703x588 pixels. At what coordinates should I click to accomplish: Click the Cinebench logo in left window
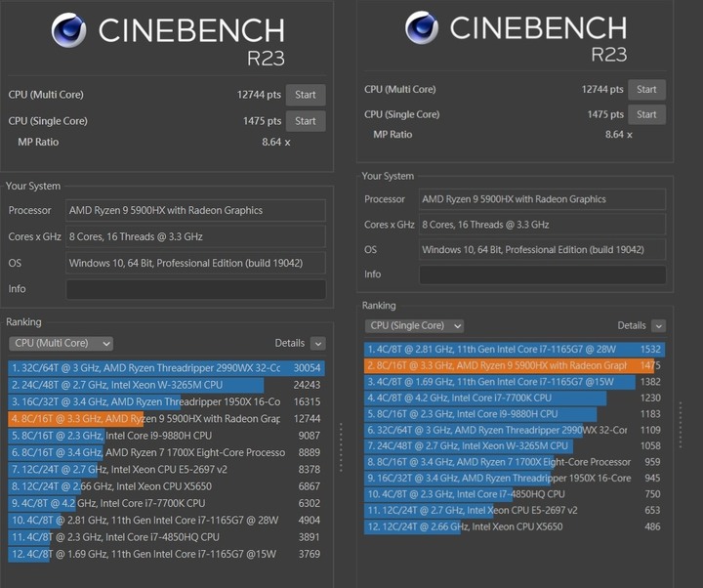pyautogui.click(x=68, y=30)
